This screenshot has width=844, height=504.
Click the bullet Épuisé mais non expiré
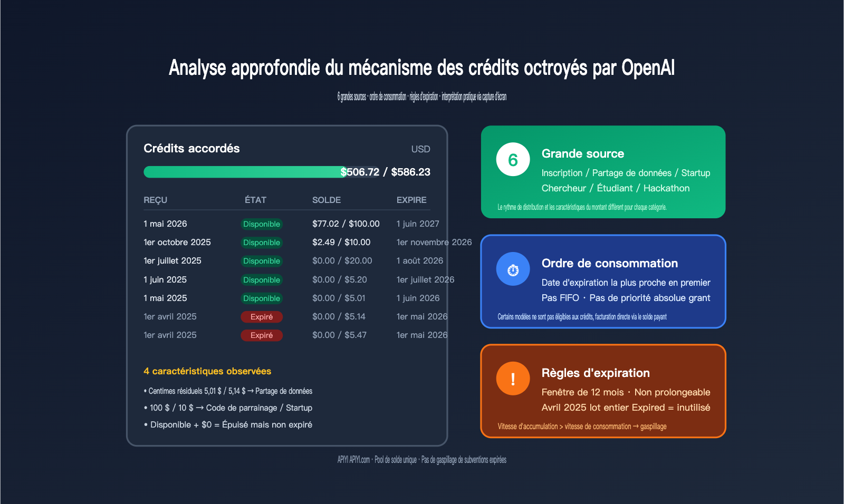(228, 424)
